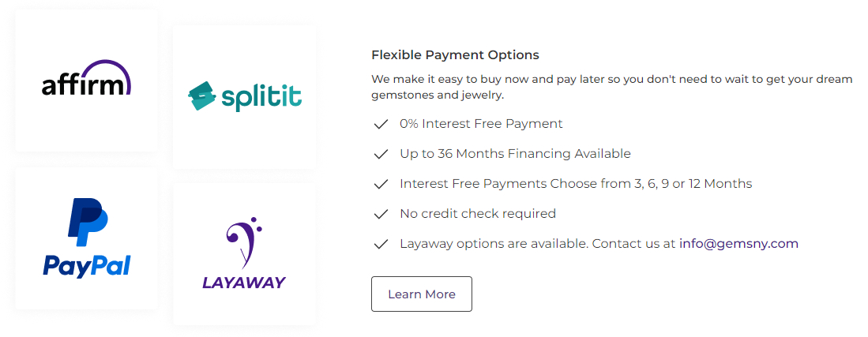Screen dimensions: 868x337
Task: Click checkmark next to No credit check
Action: point(381,214)
